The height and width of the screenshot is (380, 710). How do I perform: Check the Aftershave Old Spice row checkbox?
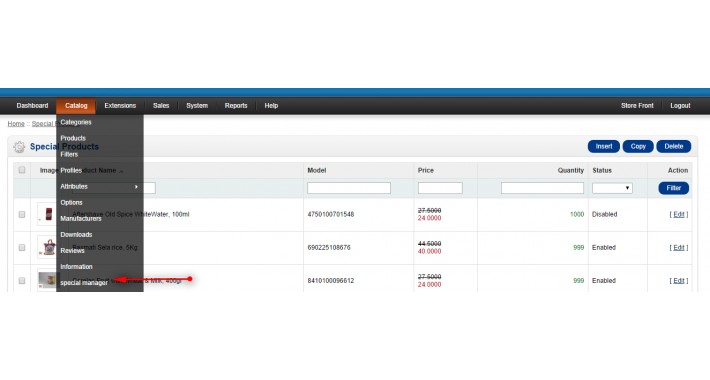pos(22,214)
